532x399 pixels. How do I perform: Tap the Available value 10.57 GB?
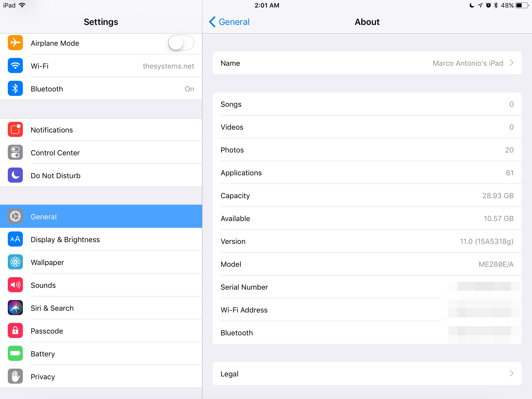(498, 218)
